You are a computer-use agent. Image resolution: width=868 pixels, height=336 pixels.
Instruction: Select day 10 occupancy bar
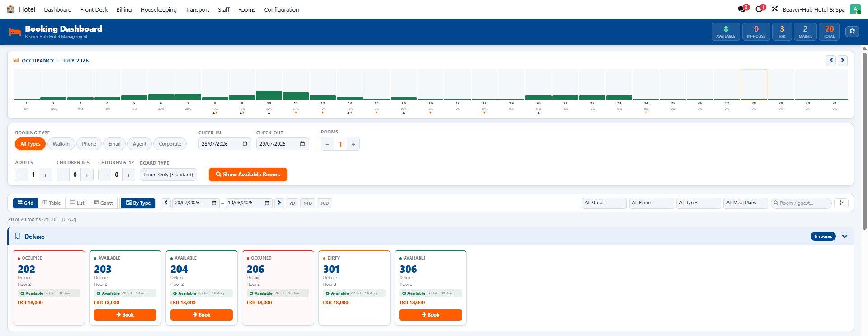pyautogui.click(x=269, y=95)
